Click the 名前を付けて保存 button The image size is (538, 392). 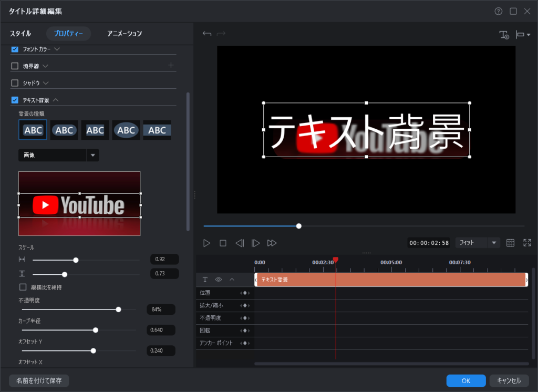39,380
